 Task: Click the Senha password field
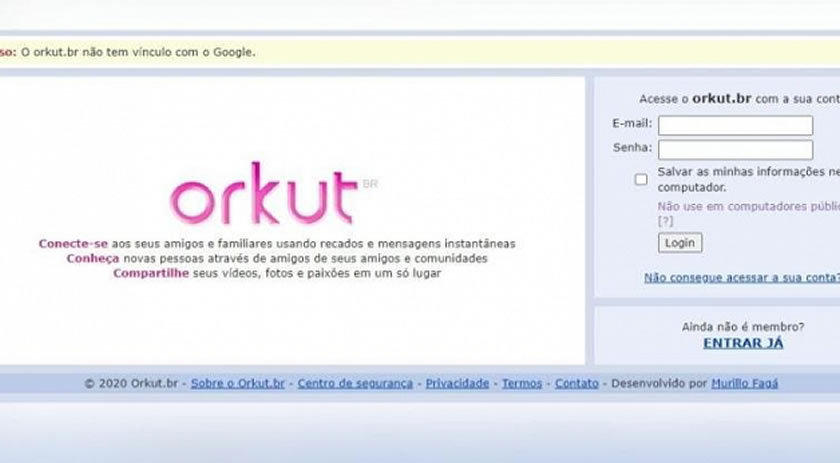tap(735, 150)
